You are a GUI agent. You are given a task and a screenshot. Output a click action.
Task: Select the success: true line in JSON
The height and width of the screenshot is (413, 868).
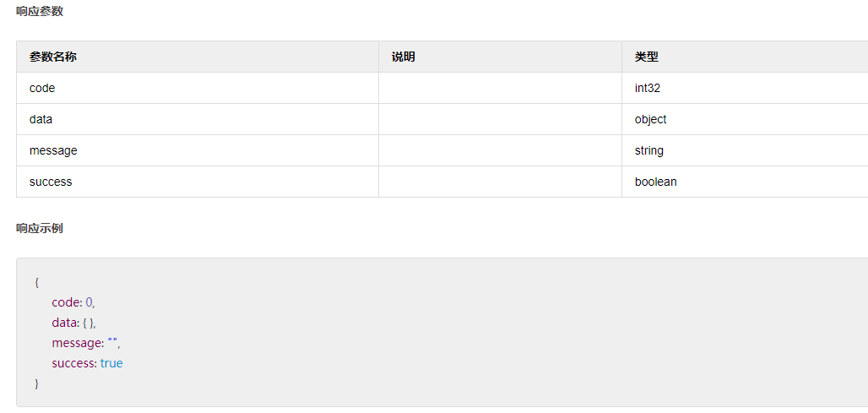87,363
